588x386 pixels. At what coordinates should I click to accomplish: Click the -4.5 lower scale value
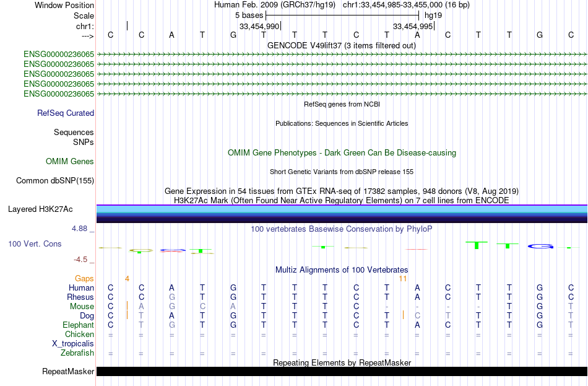[x=80, y=260]
